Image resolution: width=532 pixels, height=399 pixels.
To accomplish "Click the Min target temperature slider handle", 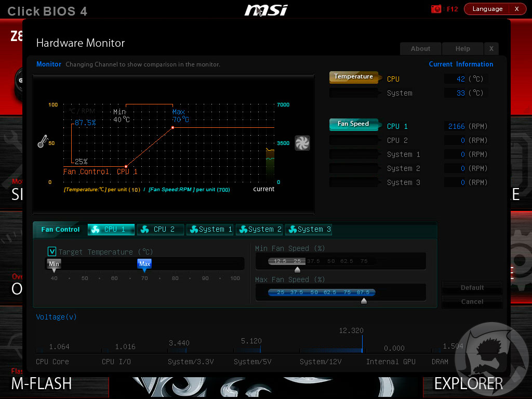I will click(54, 265).
